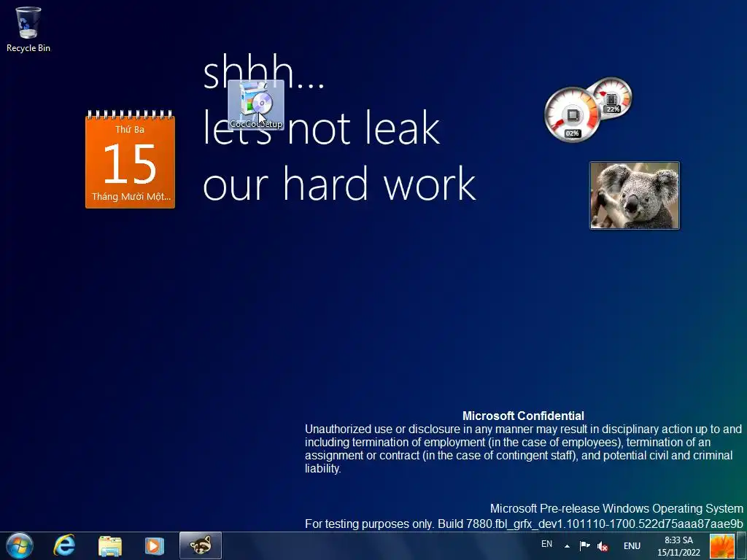The image size is (747, 560).
Task: Show hidden tray icons arrow
Action: tap(567, 546)
